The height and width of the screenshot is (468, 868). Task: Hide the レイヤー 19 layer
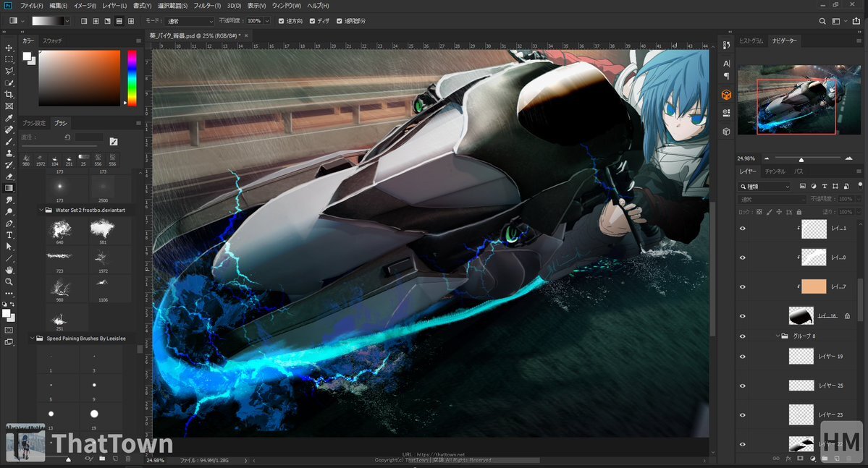(x=742, y=357)
